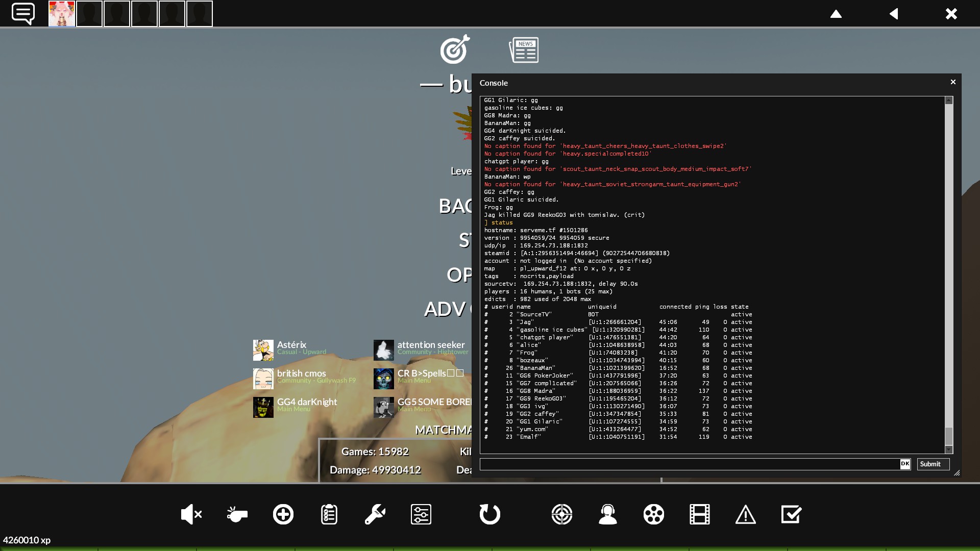Image resolution: width=980 pixels, height=551 pixels.
Task: Open the clipboard checklist icon
Action: point(329,514)
